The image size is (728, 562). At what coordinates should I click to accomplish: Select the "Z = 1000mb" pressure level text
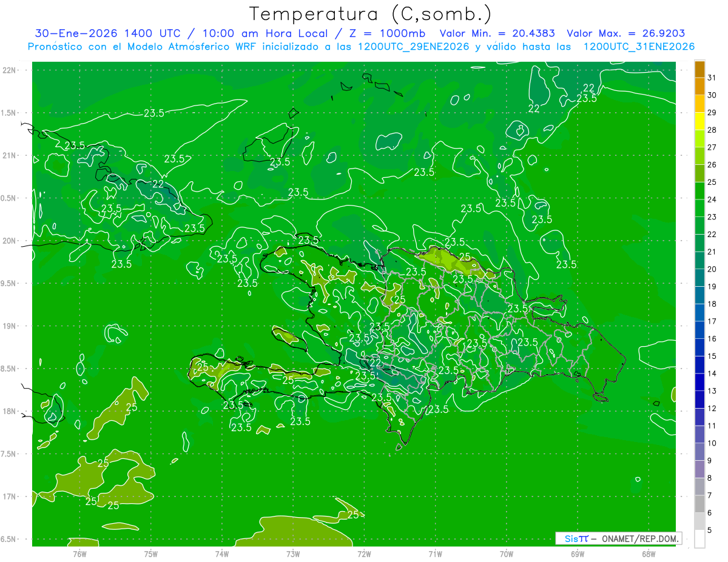click(x=385, y=33)
